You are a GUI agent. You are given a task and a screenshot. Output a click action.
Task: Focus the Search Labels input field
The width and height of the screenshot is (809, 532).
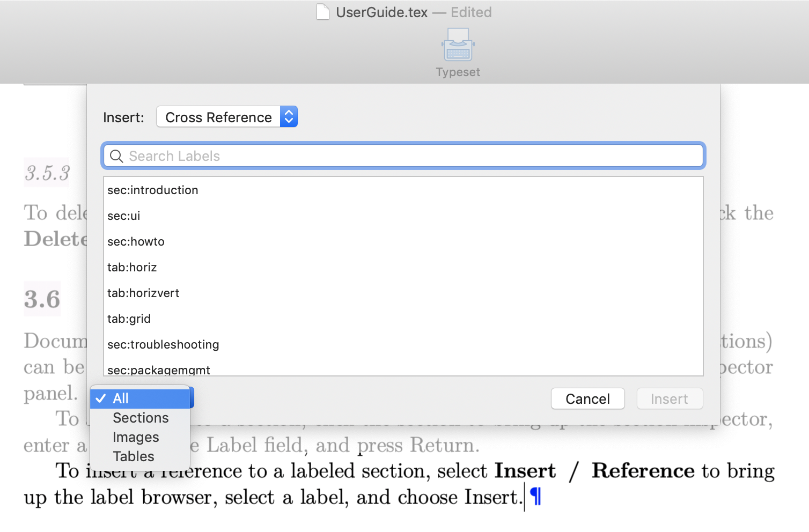point(403,156)
